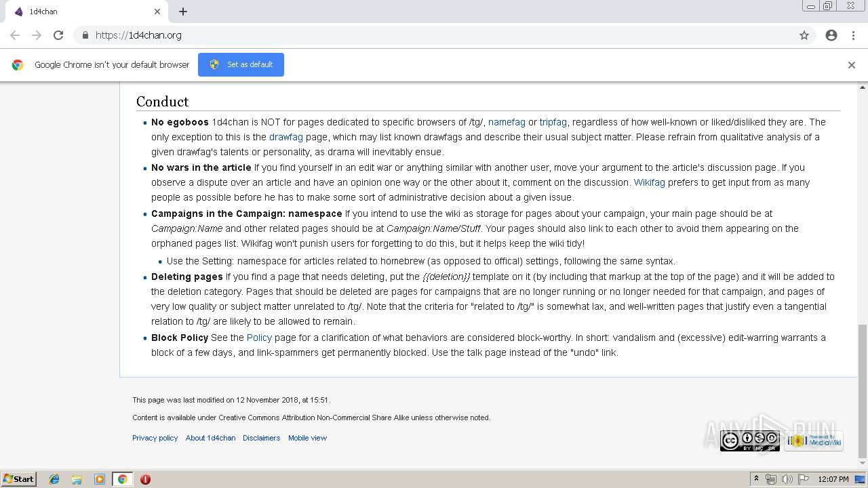Switch to Mobile view
This screenshot has height=488, width=868.
pyautogui.click(x=307, y=438)
